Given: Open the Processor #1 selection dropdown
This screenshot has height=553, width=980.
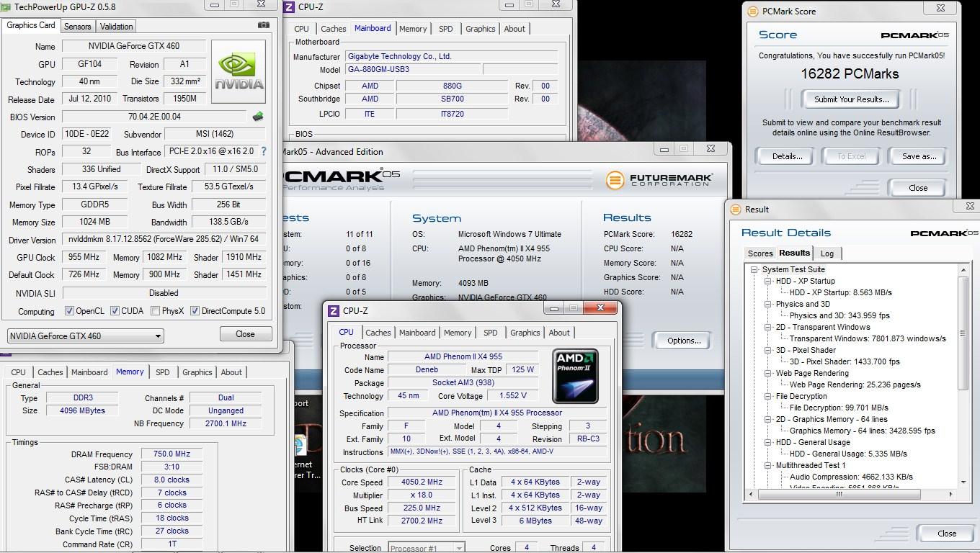Looking at the screenshot, I should tap(427, 548).
